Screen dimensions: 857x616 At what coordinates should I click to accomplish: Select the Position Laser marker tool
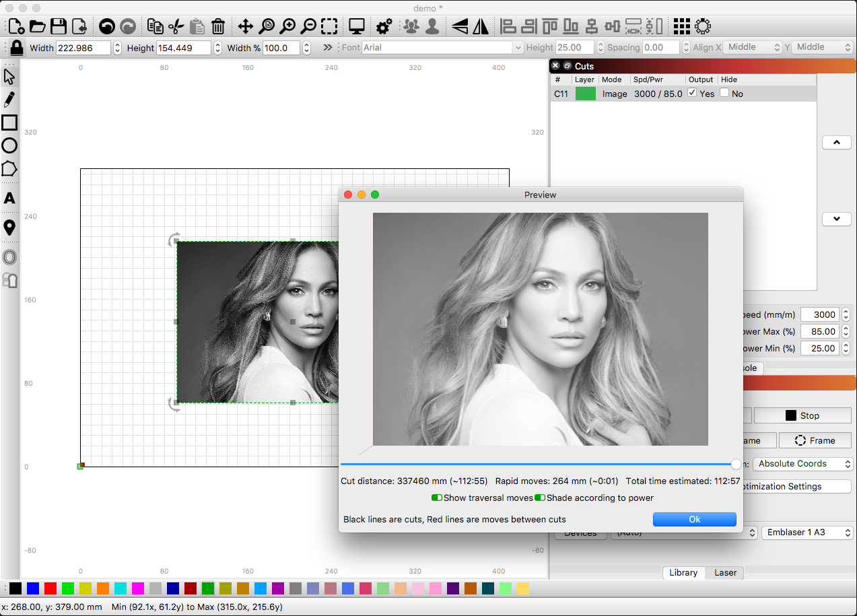tap(9, 228)
